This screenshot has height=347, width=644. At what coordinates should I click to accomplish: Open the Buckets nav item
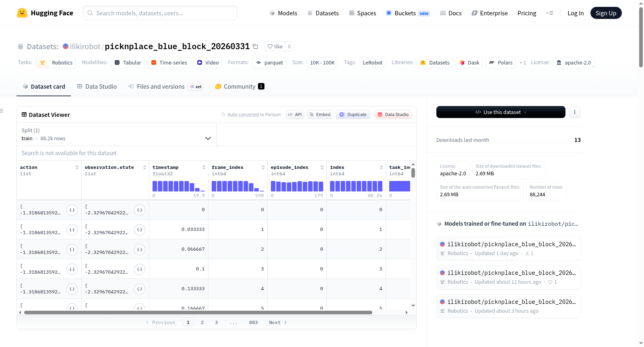pyautogui.click(x=408, y=13)
